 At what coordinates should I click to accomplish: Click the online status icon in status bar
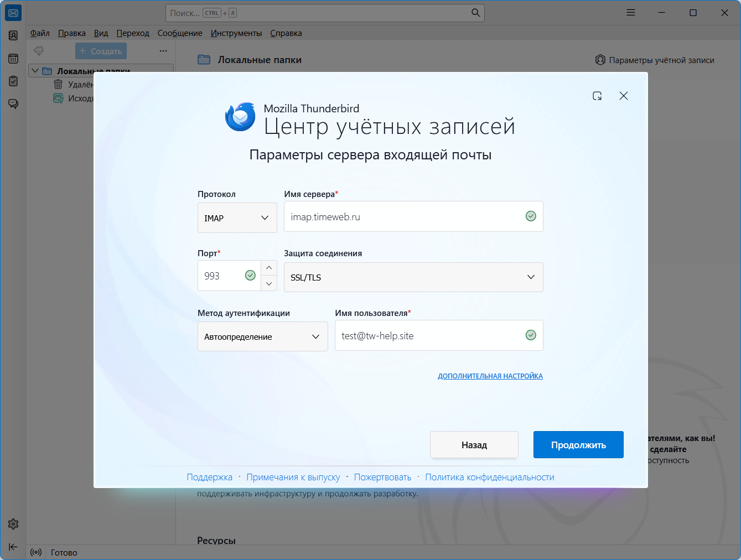[36, 552]
